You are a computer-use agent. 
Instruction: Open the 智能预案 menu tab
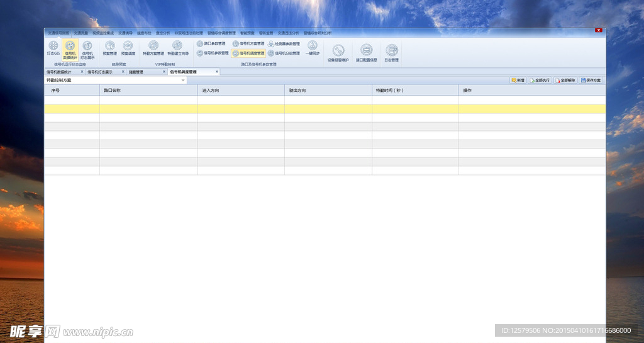pos(247,32)
